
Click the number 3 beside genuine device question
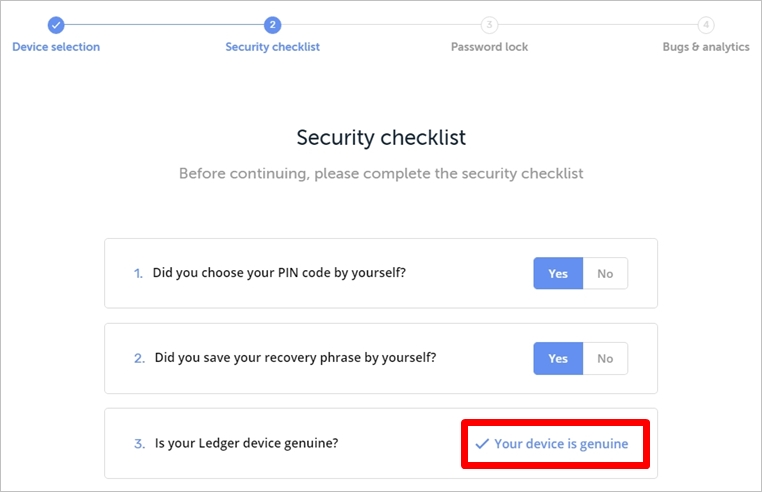[x=139, y=443]
